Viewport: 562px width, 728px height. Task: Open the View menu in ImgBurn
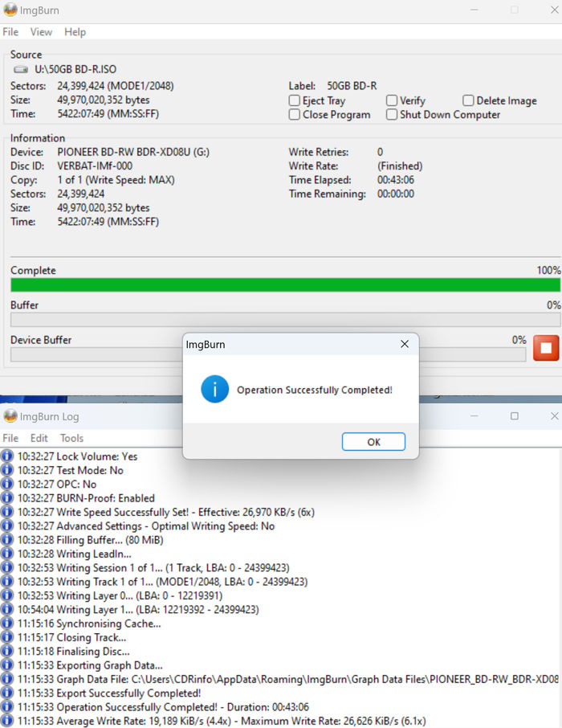pyautogui.click(x=41, y=32)
